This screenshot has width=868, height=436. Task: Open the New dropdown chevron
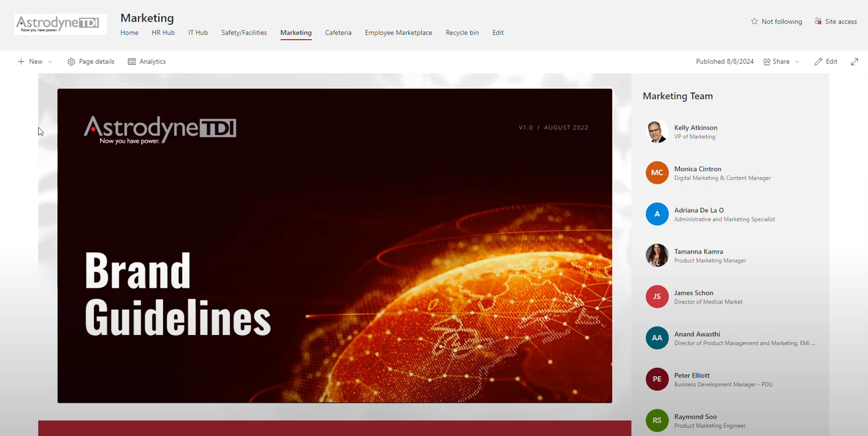pos(50,62)
